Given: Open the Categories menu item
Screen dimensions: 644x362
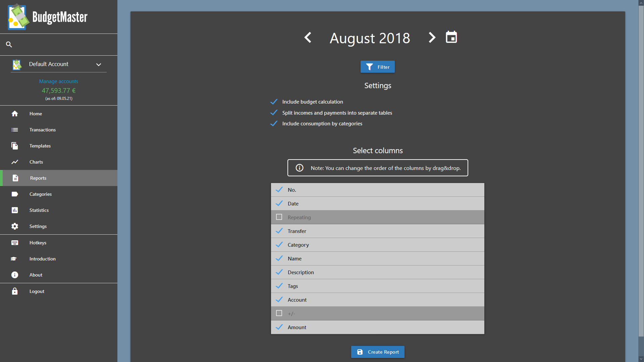Looking at the screenshot, I should pyautogui.click(x=59, y=194).
